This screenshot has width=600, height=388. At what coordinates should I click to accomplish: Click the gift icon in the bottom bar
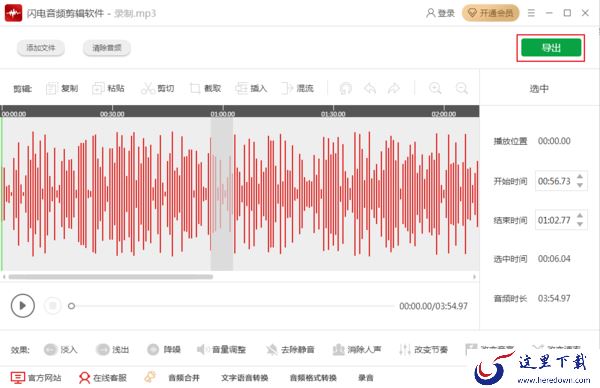point(150,377)
